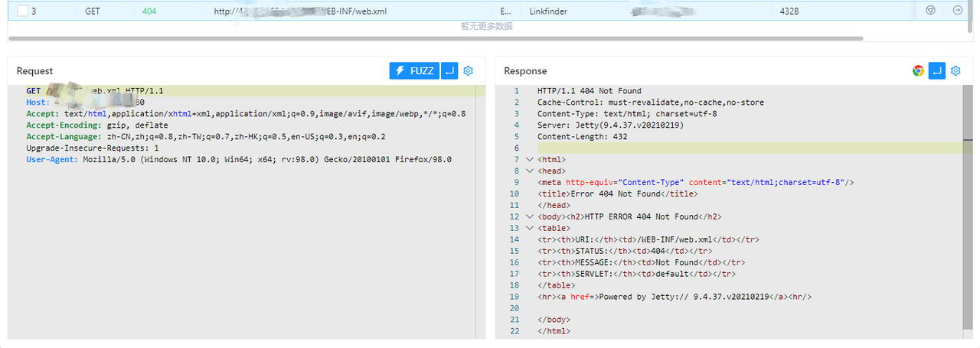Click the 'Cache-Control' response header line
Image resolution: width=980 pixels, height=348 pixels.
pyautogui.click(x=651, y=102)
